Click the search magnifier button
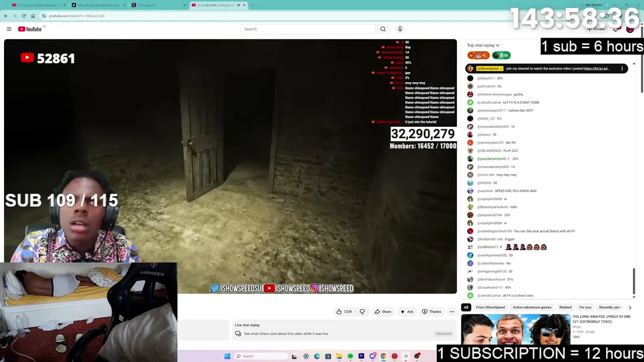Image resolution: width=644 pixels, height=362 pixels. [383, 29]
